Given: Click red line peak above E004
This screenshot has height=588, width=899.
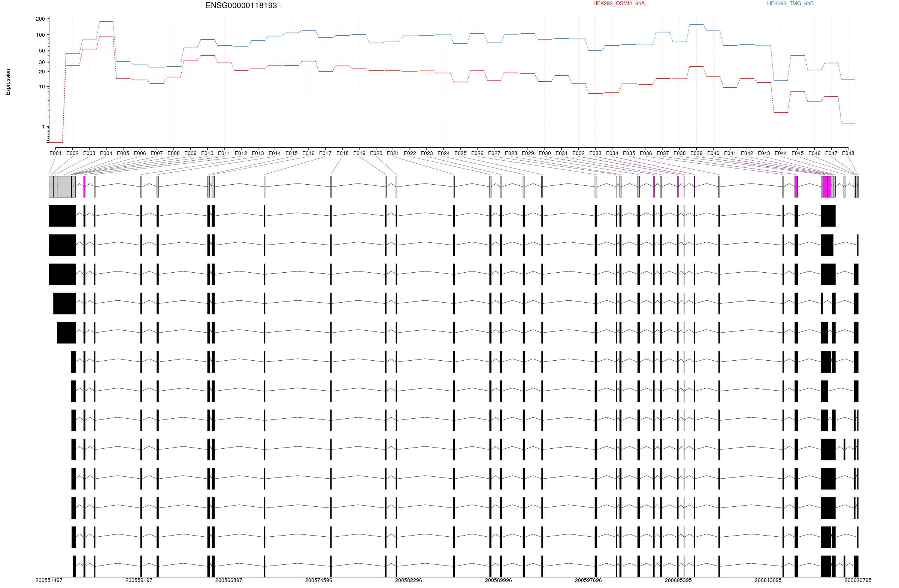Looking at the screenshot, I should coord(106,37).
